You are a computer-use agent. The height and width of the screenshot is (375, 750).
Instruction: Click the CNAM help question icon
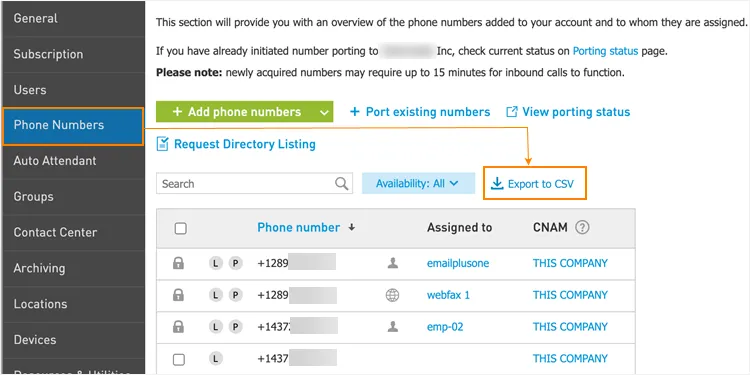point(582,228)
